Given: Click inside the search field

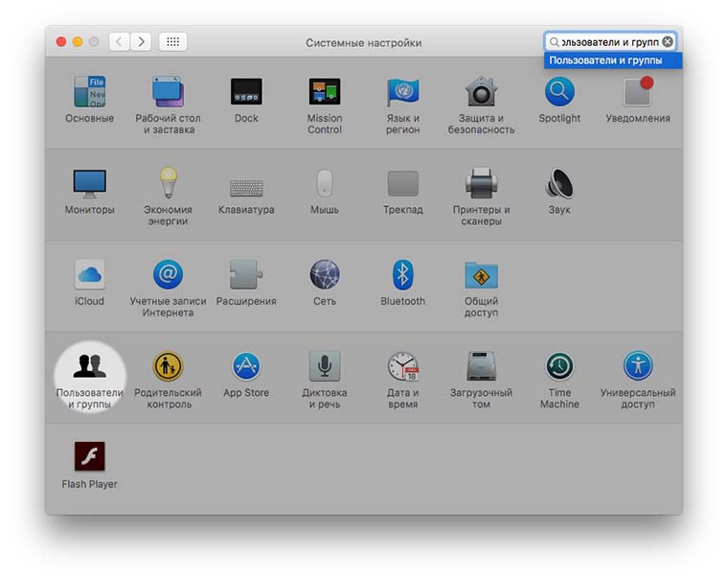Looking at the screenshot, I should tap(609, 42).
